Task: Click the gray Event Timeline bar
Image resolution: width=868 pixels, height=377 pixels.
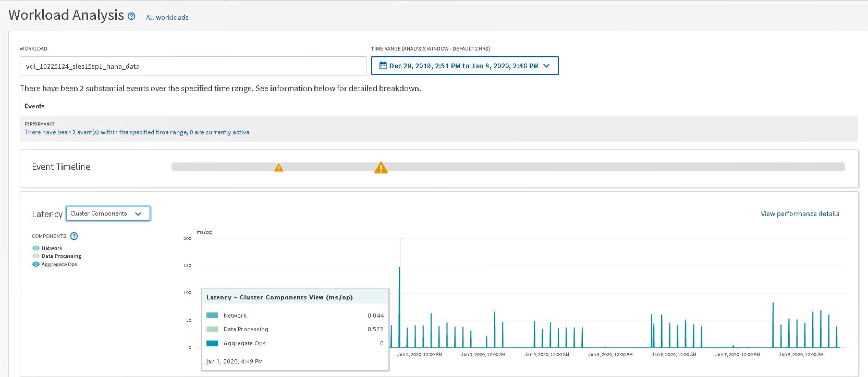Action: tap(573, 167)
